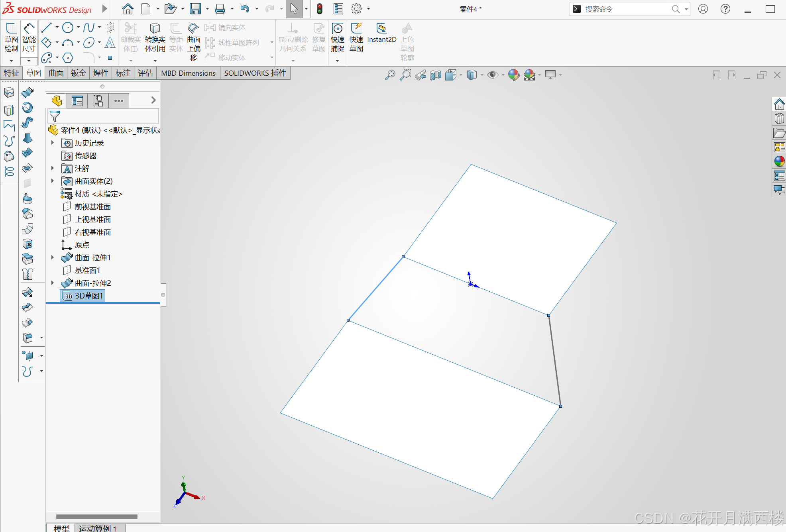786x532 pixels.
Task: Click the Undo arrow icon
Action: coord(245,9)
